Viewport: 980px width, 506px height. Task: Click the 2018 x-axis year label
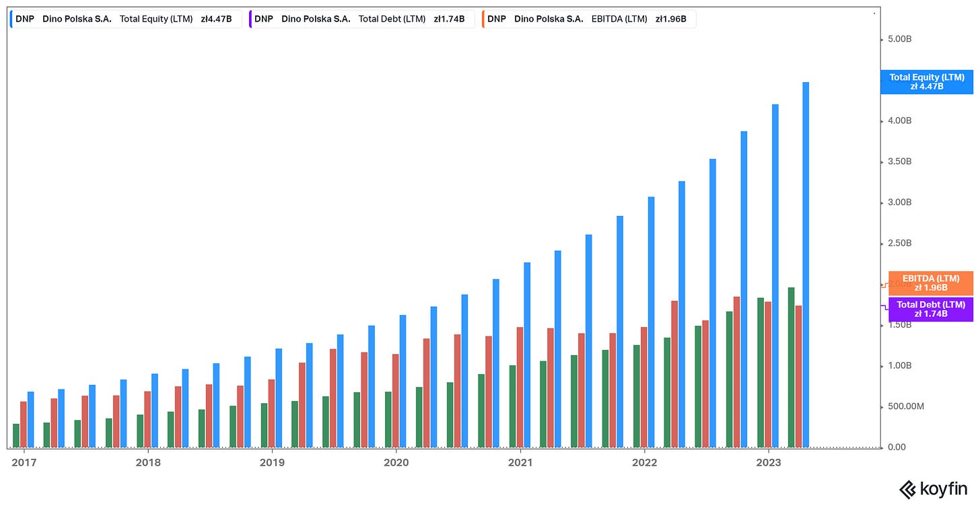coord(147,463)
